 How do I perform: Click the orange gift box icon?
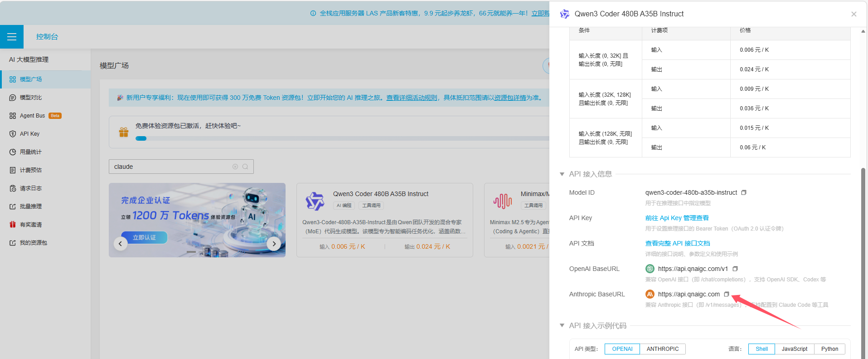(x=124, y=132)
